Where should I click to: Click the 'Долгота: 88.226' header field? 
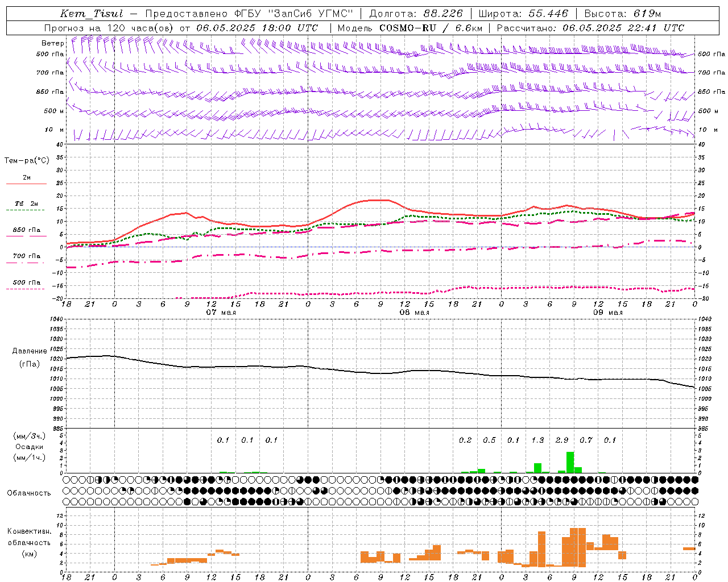[416, 14]
